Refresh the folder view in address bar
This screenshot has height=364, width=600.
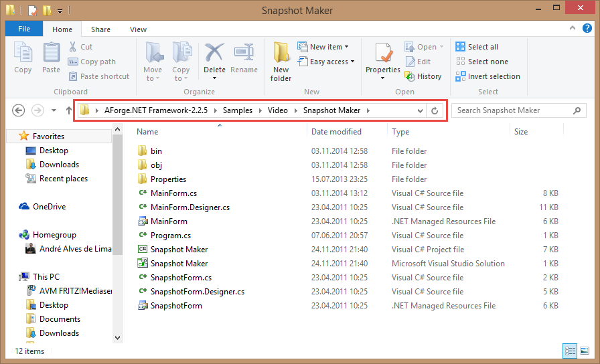[436, 110]
